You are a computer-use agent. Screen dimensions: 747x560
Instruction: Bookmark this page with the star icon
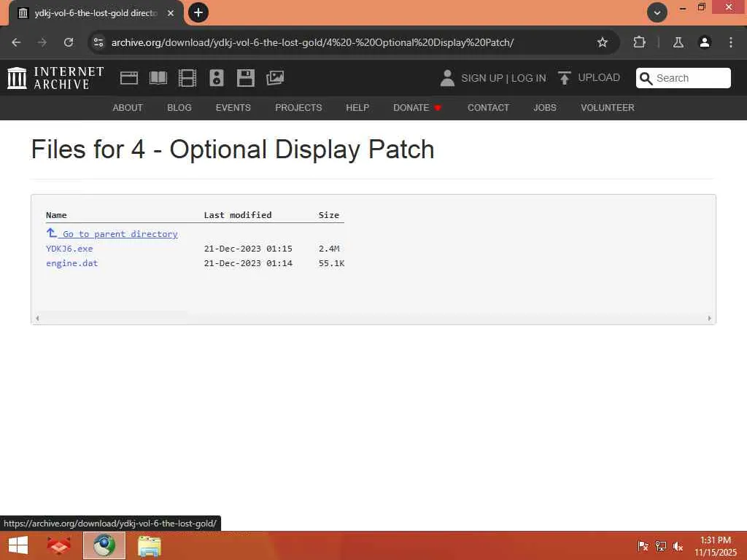tap(603, 42)
